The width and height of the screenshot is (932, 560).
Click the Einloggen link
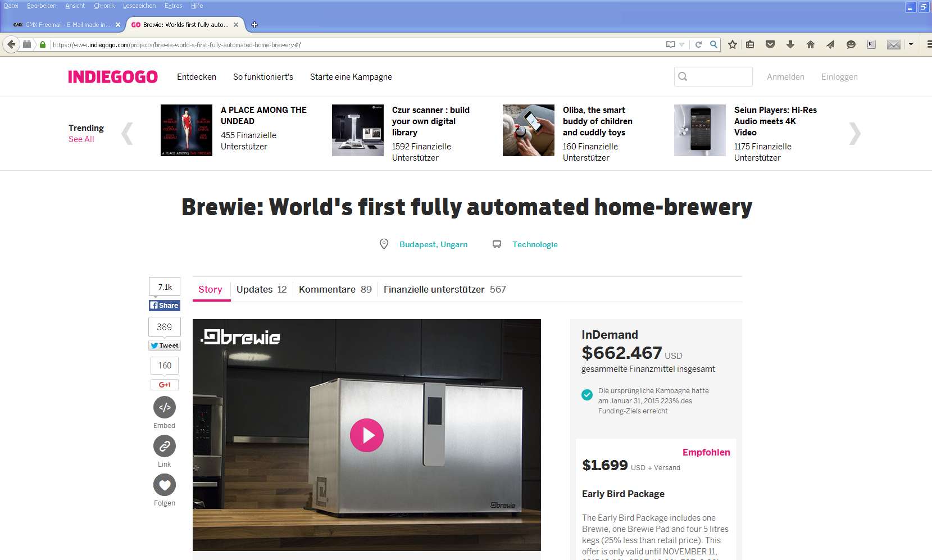[839, 77]
